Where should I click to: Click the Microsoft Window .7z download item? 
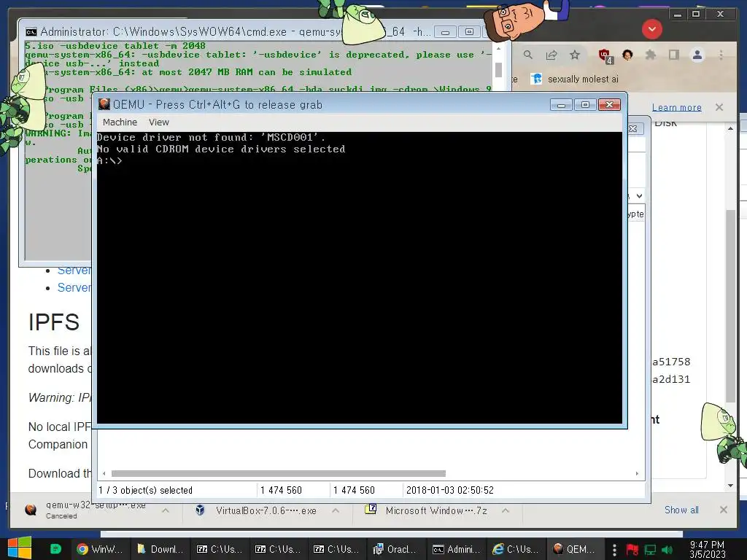click(436, 510)
